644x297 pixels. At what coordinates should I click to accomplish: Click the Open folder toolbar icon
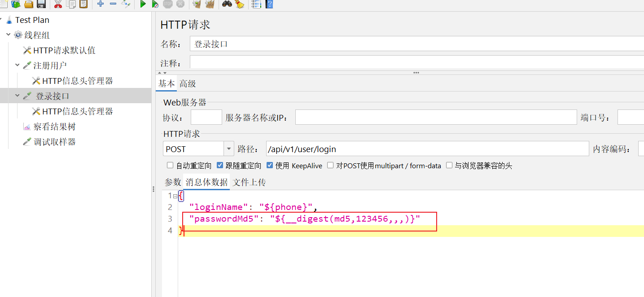tap(29, 4)
